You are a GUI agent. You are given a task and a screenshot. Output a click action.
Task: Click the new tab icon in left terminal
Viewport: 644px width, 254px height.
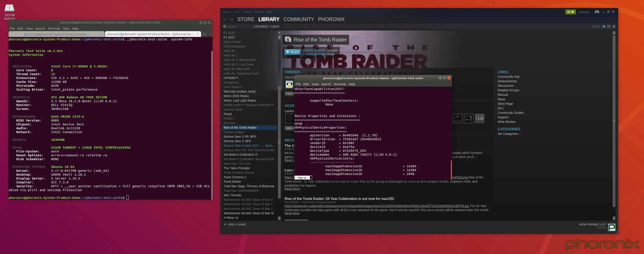pos(204,34)
